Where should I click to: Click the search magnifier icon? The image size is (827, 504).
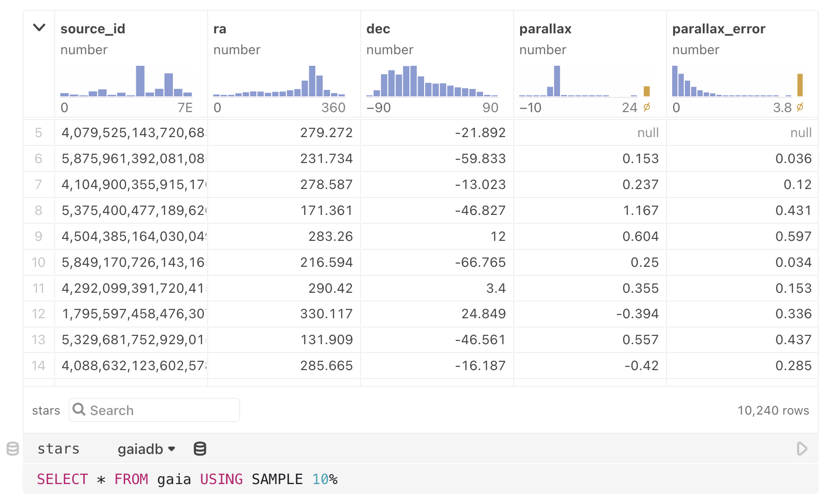(79, 410)
